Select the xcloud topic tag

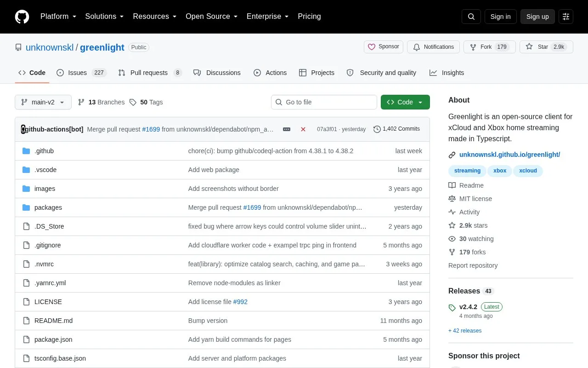(x=528, y=171)
